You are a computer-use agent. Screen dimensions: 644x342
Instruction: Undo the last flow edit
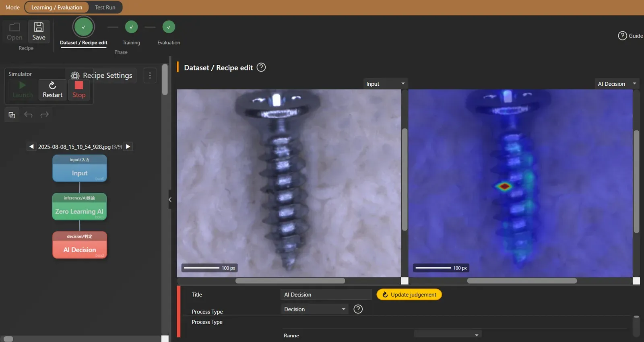point(28,115)
